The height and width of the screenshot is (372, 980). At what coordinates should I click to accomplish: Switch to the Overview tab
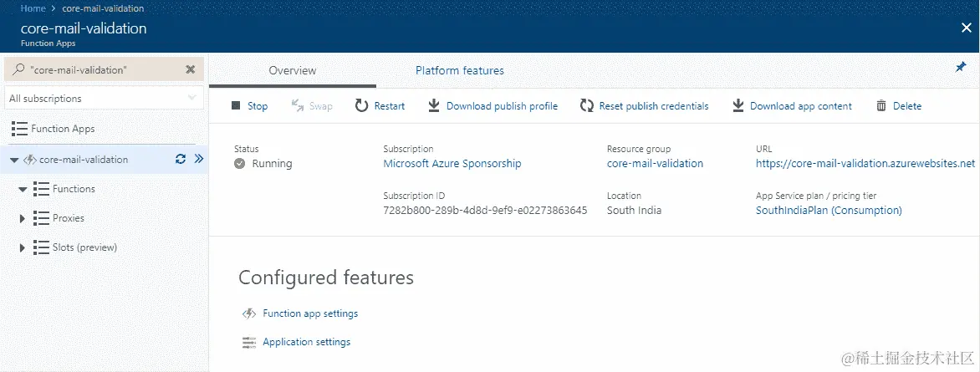(x=293, y=70)
